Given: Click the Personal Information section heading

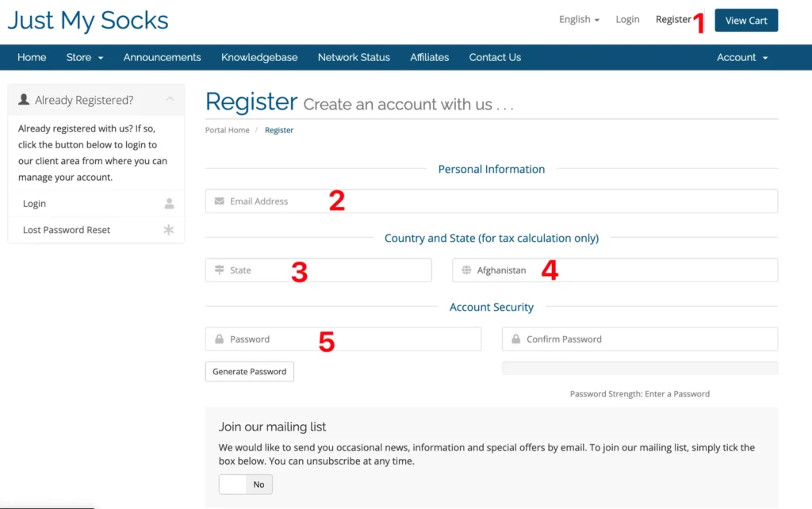Looking at the screenshot, I should click(491, 169).
